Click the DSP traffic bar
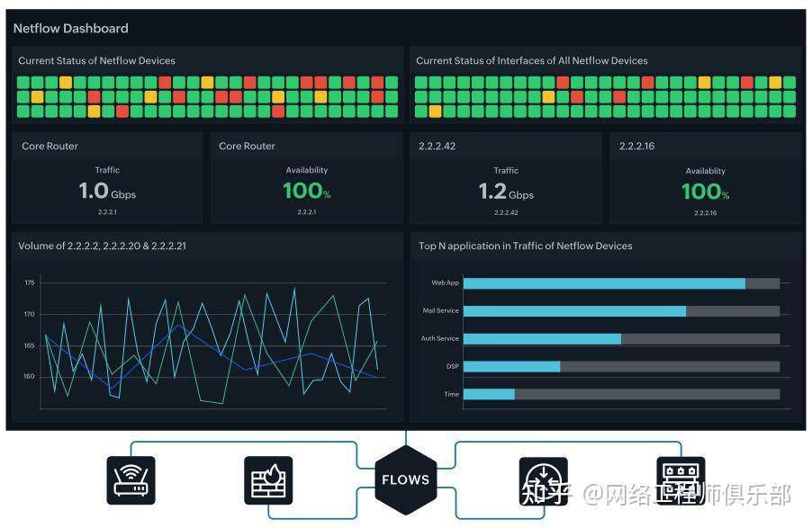Image resolution: width=812 pixels, height=528 pixels. pos(621,366)
